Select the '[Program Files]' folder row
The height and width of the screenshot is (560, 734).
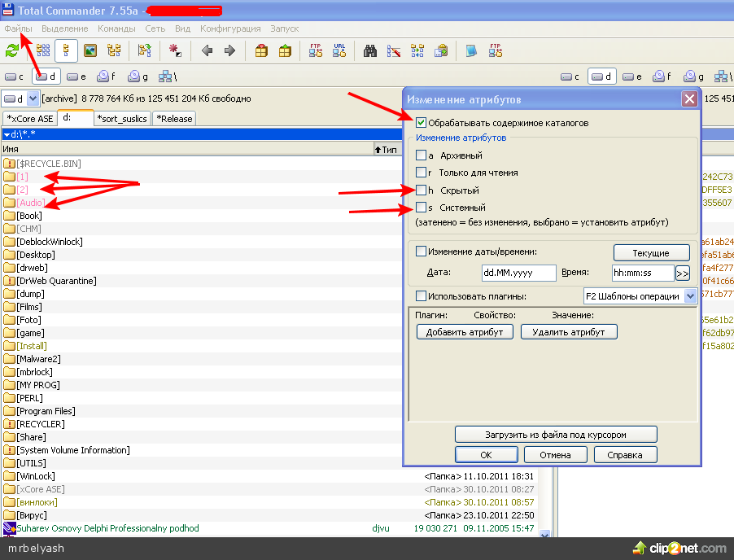tap(201, 411)
